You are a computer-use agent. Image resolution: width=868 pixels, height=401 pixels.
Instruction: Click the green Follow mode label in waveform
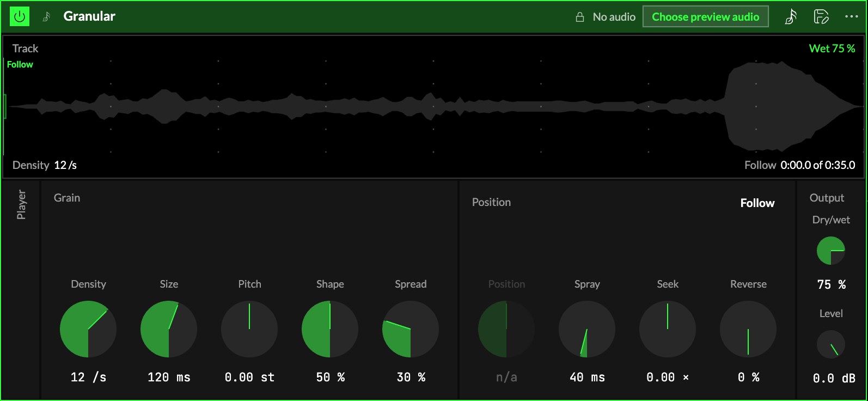[x=20, y=64]
